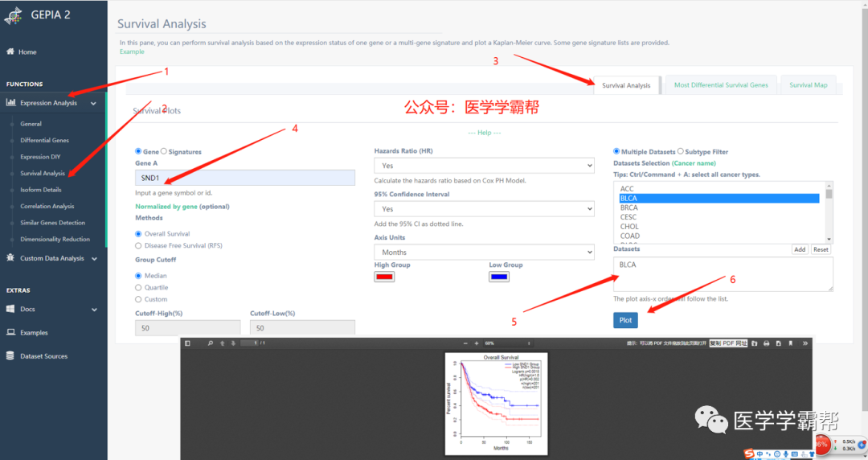Image resolution: width=868 pixels, height=460 pixels.
Task: Click the Examples laptop icon
Action: (10, 332)
